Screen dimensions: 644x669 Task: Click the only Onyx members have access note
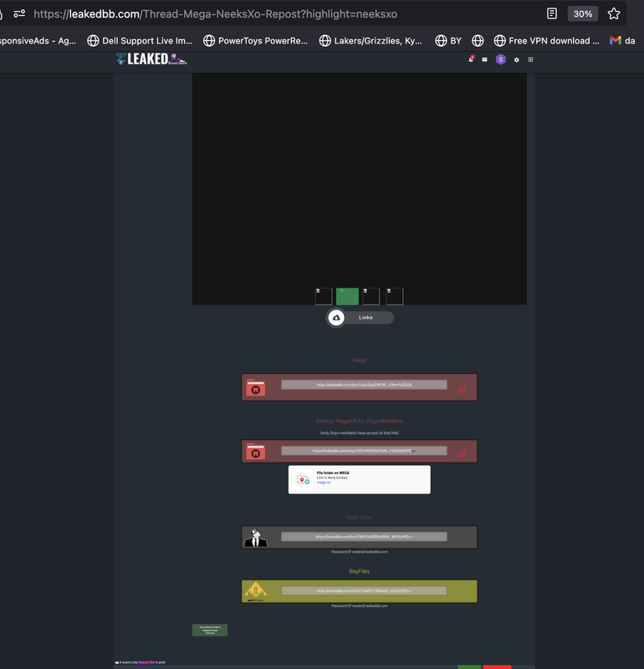[360, 432]
